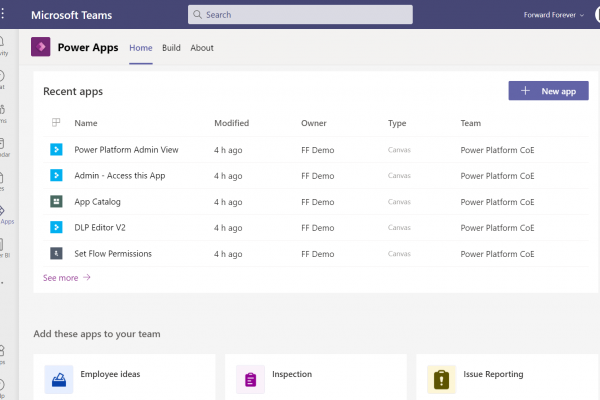Image resolution: width=600 pixels, height=400 pixels.
Task: Switch to the About tab
Action: click(x=202, y=48)
